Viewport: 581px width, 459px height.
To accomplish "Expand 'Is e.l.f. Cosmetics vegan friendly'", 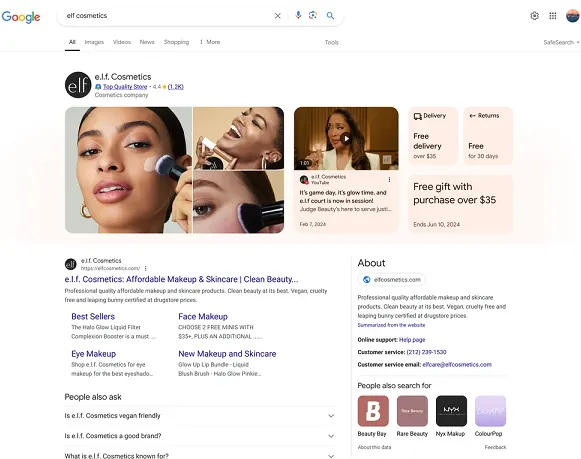I will tap(199, 416).
